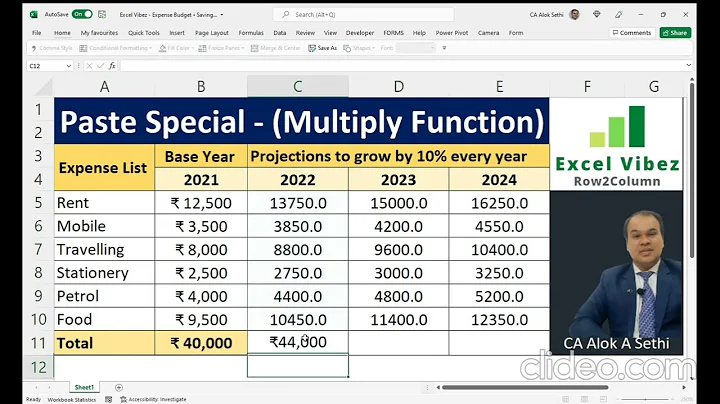This screenshot has width=720, height=404.
Task: Open the Power Pivot tab
Action: [452, 33]
